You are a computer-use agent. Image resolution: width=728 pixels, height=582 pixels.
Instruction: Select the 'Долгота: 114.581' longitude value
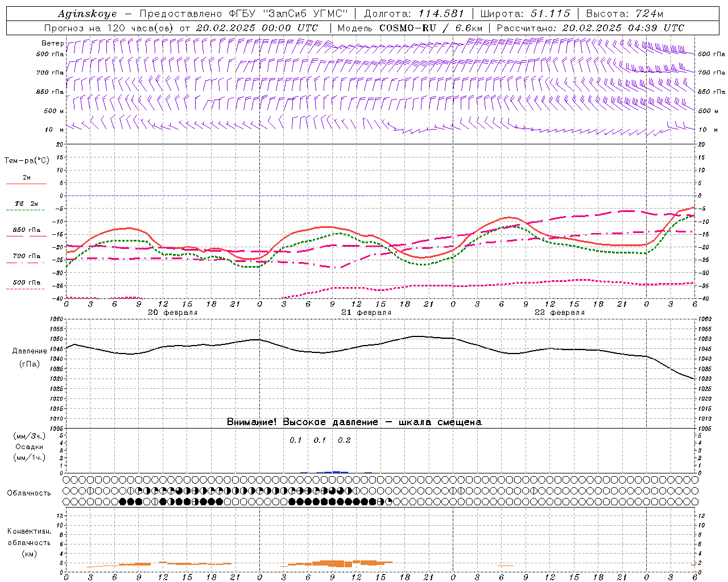coord(414,14)
